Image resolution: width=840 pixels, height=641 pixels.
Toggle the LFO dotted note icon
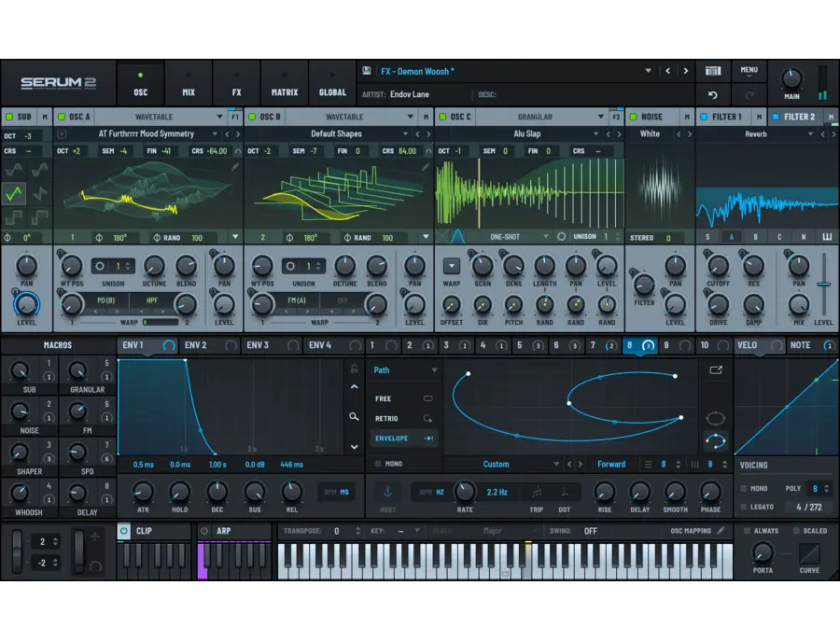tap(565, 492)
